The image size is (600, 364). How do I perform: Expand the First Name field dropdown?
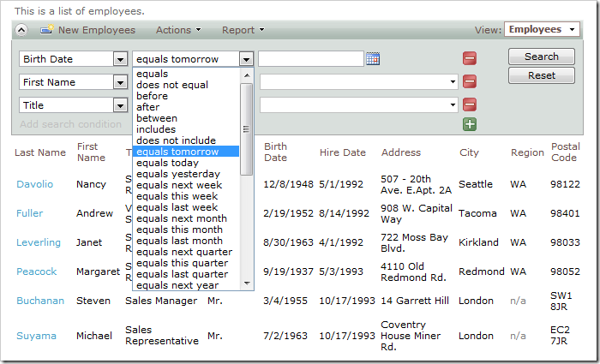pos(120,82)
